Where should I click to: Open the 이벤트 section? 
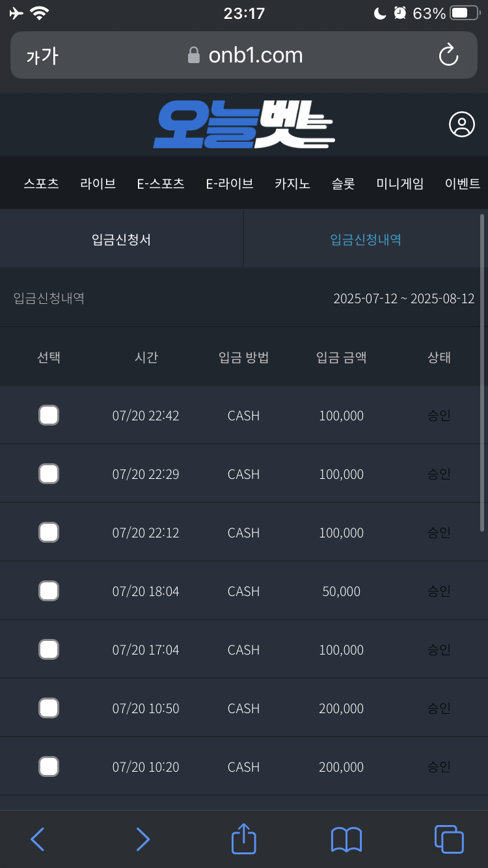point(463,183)
